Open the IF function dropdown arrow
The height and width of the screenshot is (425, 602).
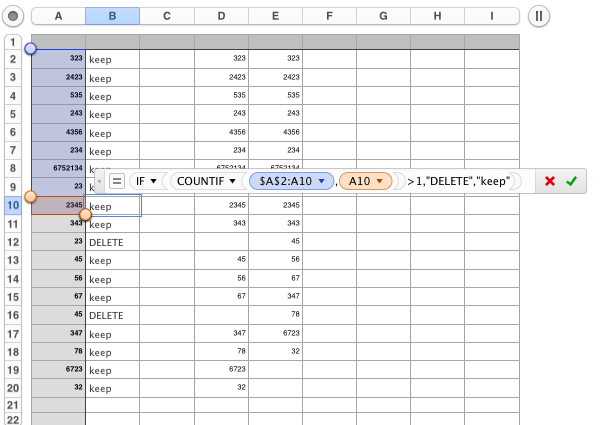coord(153,181)
